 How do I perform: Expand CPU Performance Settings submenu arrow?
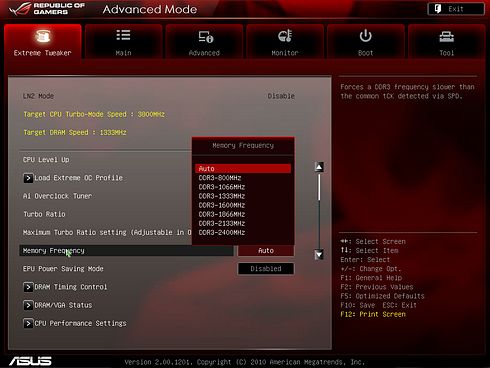(x=28, y=323)
